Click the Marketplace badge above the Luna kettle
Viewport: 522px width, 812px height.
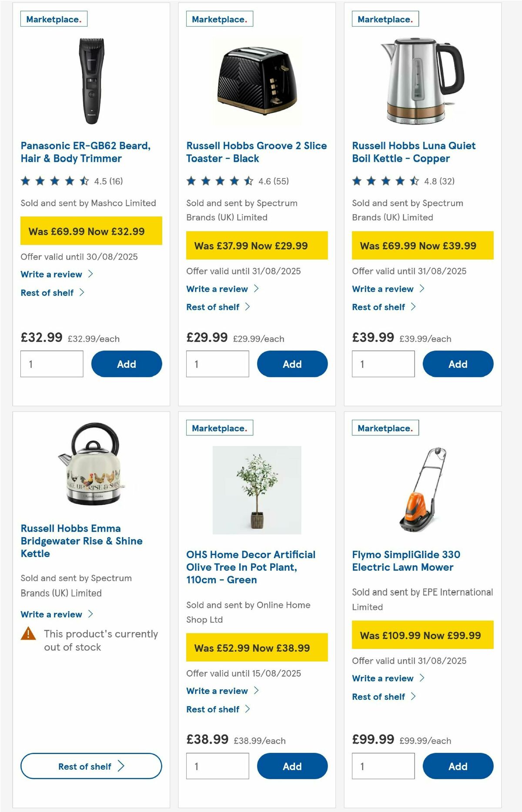pyautogui.click(x=385, y=19)
